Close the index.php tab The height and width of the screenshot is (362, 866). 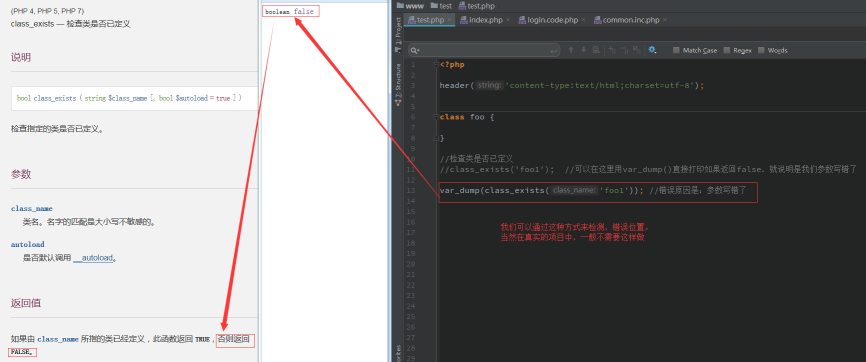coord(508,20)
